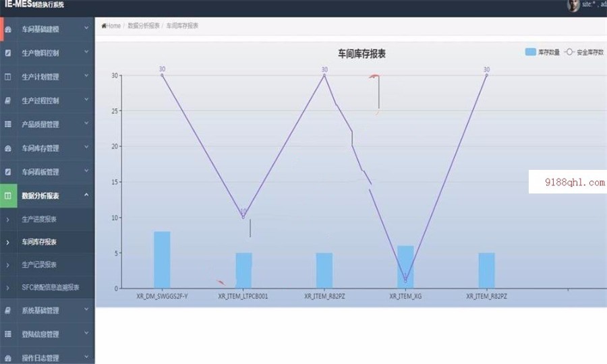Click the x-axis label XR_ITEM_LTPCB001

pyautogui.click(x=243, y=297)
